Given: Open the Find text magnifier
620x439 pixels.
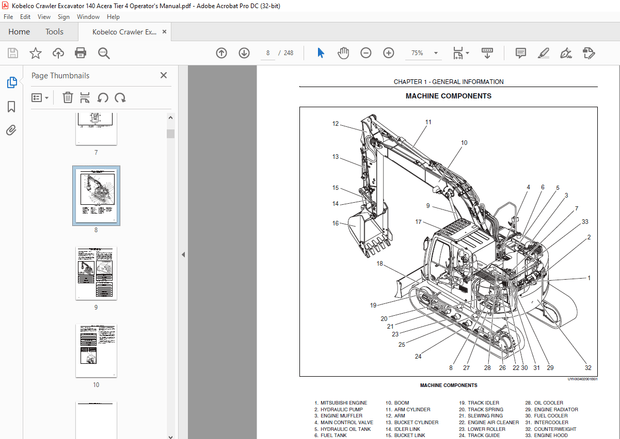Looking at the screenshot, I should point(104,53).
